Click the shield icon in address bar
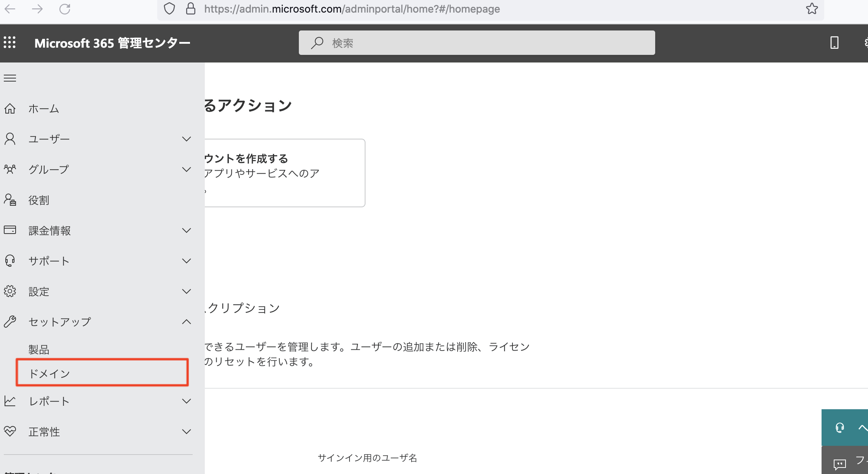The width and height of the screenshot is (868, 474). point(169,9)
